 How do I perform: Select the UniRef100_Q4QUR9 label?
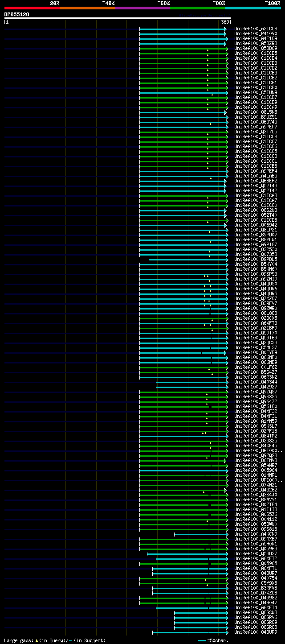point(256,632)
